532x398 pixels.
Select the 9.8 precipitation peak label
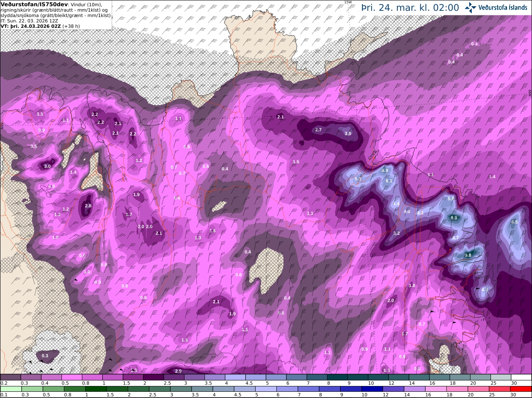[468, 255]
